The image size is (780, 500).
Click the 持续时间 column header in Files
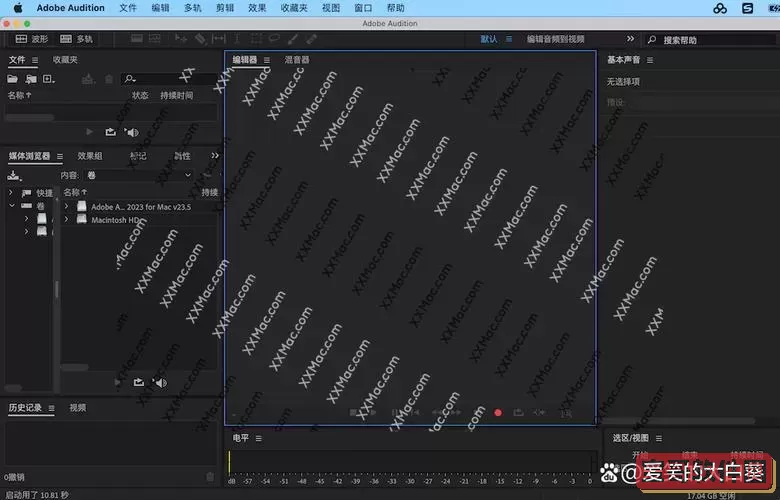coord(177,95)
